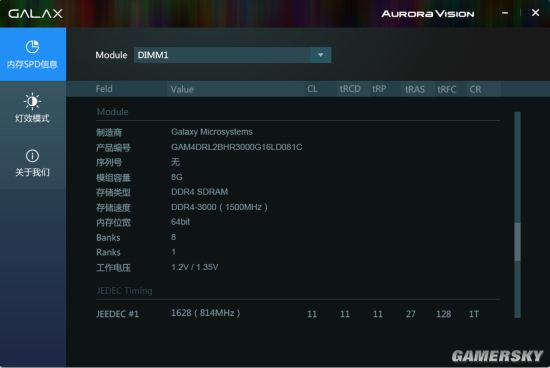The height and width of the screenshot is (368, 550).
Task: Click the CL column header
Action: point(312,89)
